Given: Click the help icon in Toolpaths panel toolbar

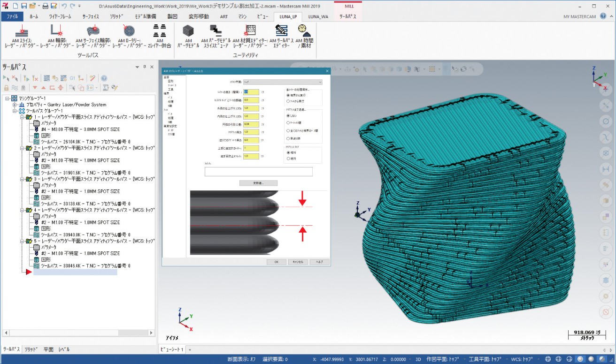Looking at the screenshot, I should pyautogui.click(x=104, y=78).
